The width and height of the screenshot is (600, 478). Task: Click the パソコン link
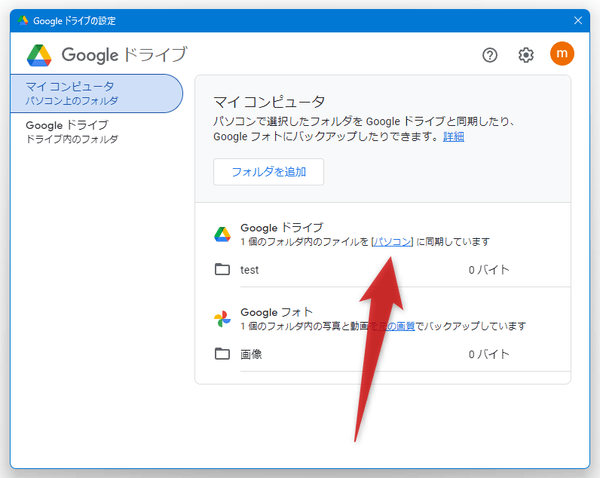click(x=392, y=242)
